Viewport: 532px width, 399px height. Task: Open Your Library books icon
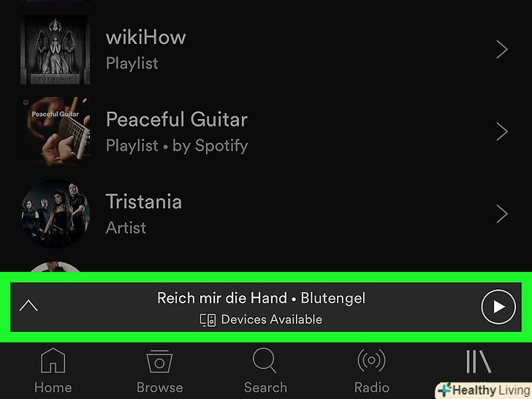pyautogui.click(x=479, y=361)
